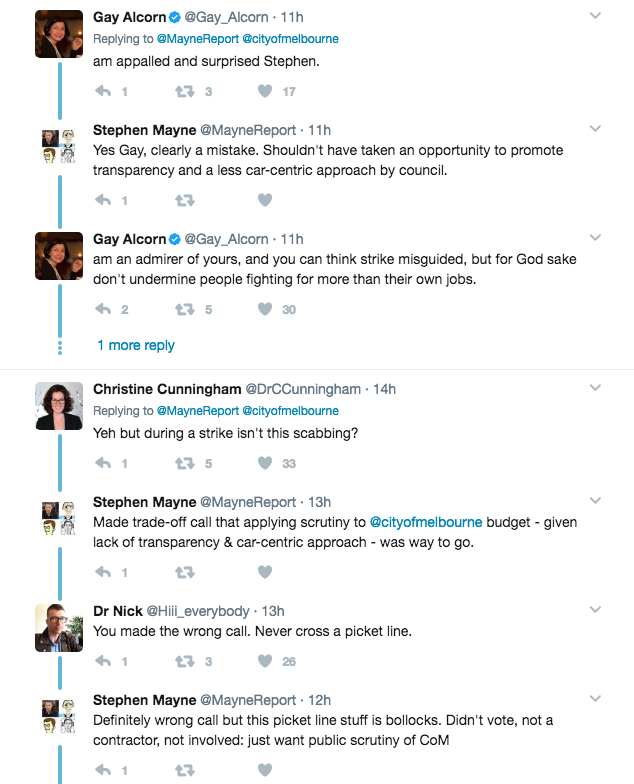634x784 pixels.
Task: Like Gay Alcorn's 'am an admirer' tweet
Action: 265,309
